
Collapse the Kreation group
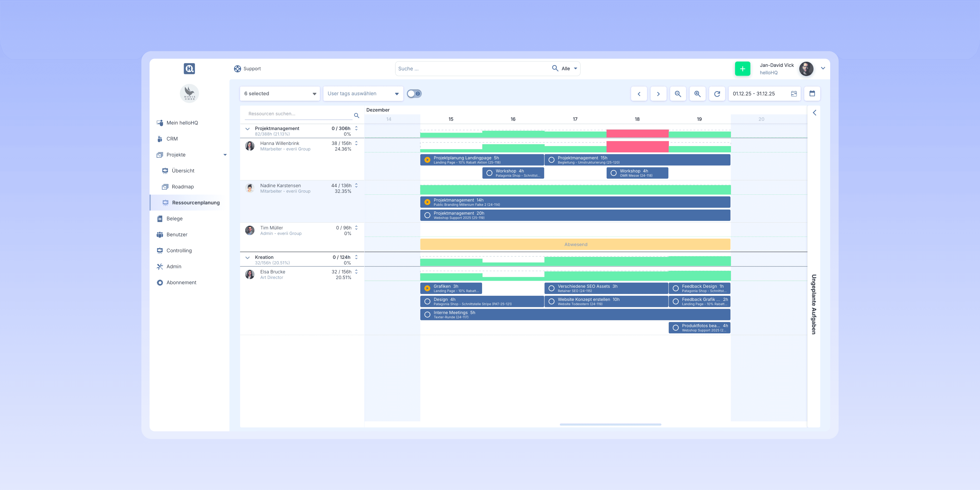click(248, 258)
